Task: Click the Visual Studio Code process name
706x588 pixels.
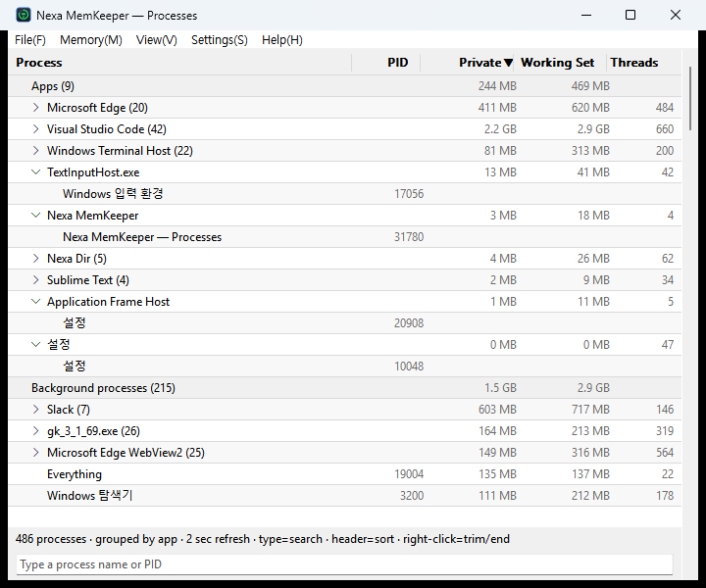Action: [x=107, y=129]
